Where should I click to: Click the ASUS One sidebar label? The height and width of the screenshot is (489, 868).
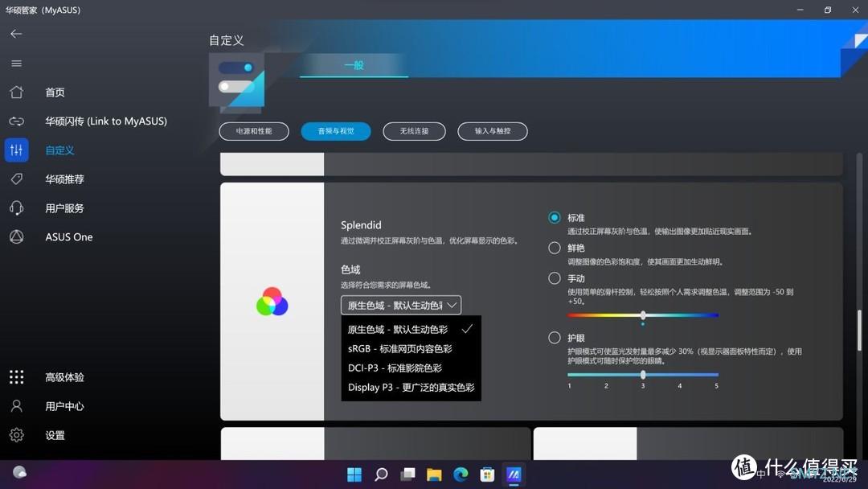click(x=69, y=237)
